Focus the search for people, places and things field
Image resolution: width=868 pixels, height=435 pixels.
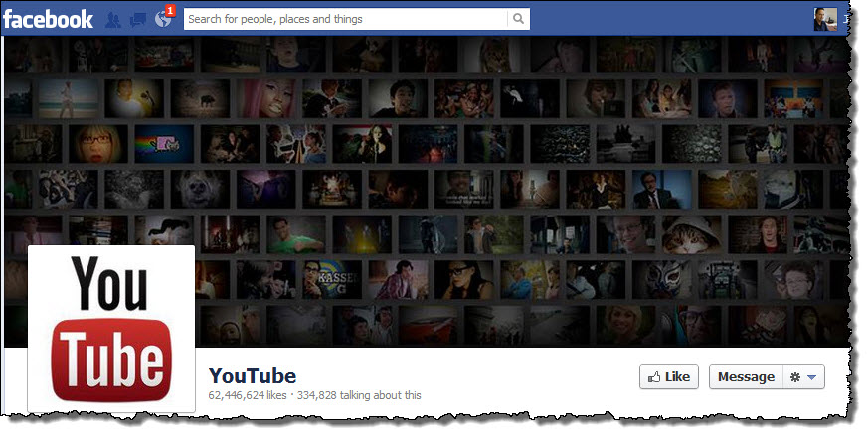[x=345, y=19]
